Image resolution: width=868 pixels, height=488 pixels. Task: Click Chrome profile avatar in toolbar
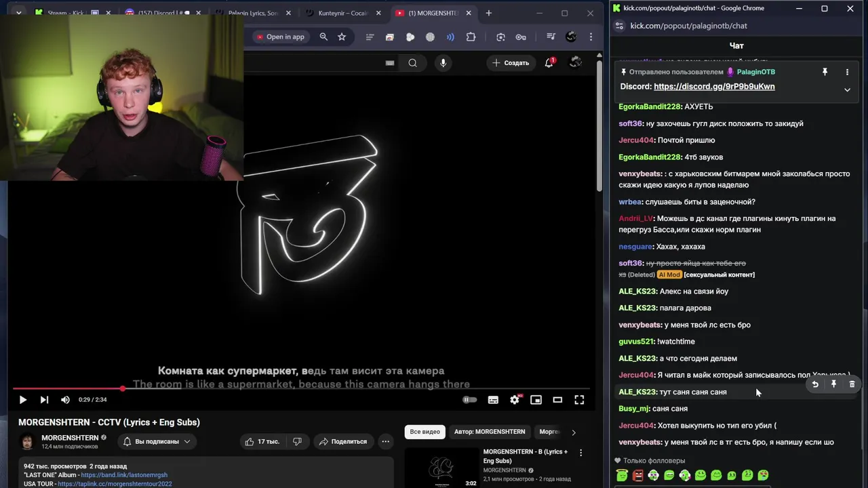(571, 37)
